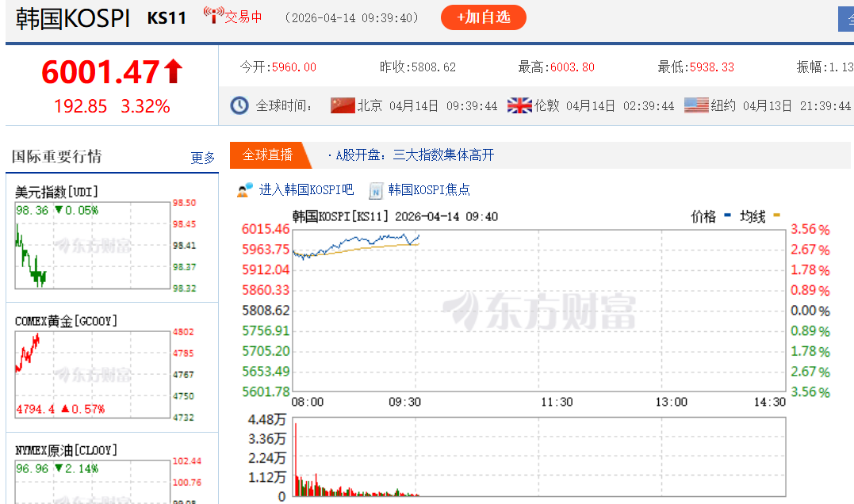Click the 最高 value 6003.80
This screenshot has height=504, width=854.
coord(573,67)
